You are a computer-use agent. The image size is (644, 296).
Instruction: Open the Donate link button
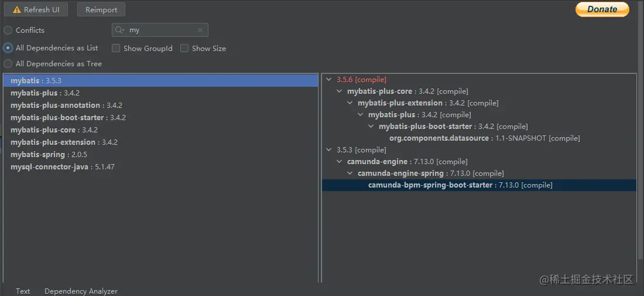[x=602, y=9]
